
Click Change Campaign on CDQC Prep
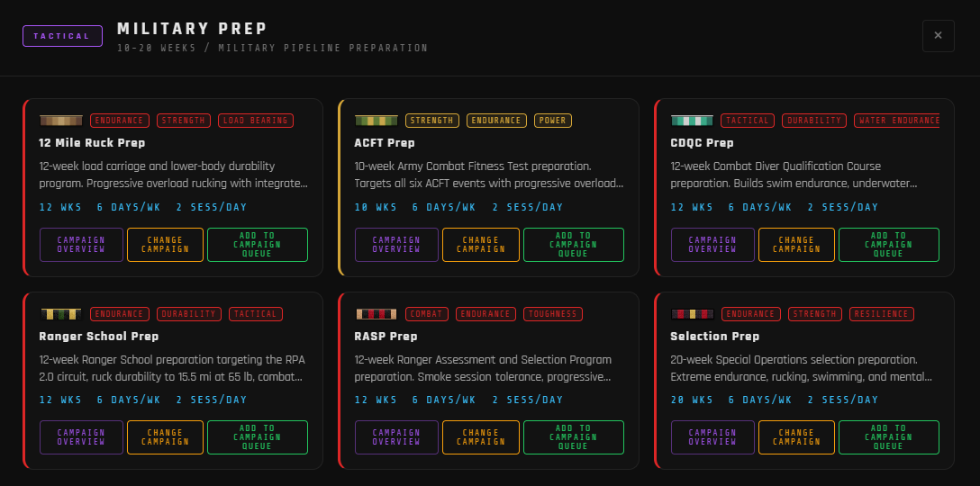[797, 245]
